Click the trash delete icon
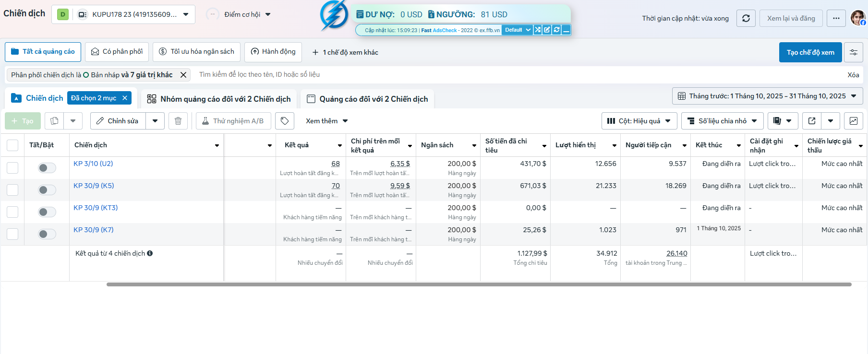The width and height of the screenshot is (868, 354). tap(178, 121)
